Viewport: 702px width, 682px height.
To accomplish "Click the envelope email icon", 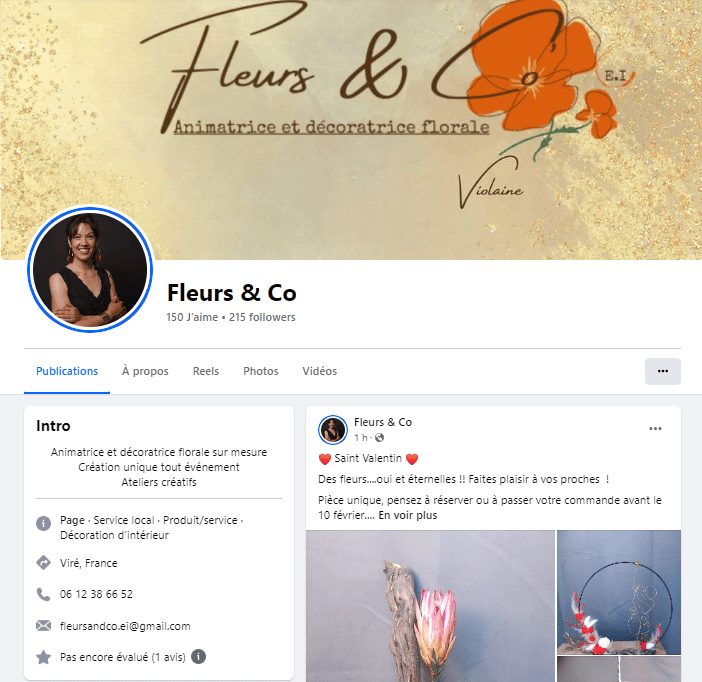I will (43, 626).
